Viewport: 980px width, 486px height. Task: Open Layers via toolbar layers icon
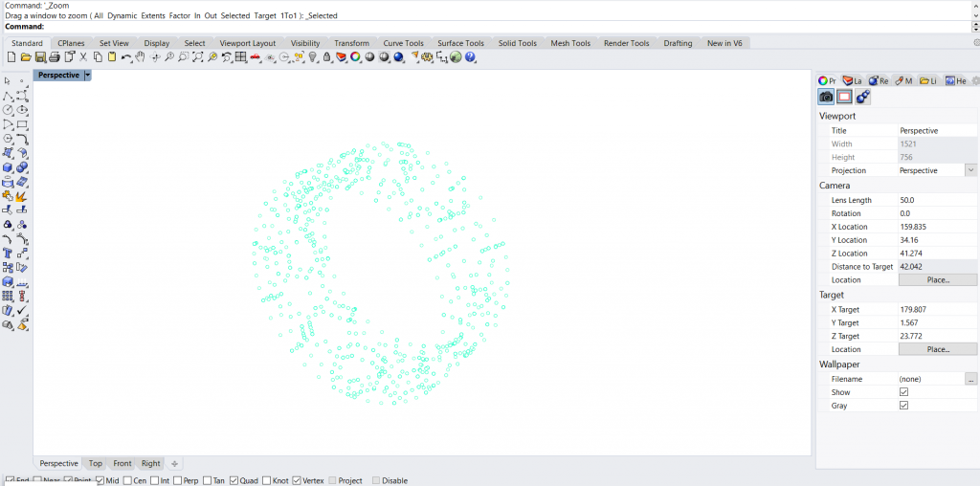[x=342, y=56]
